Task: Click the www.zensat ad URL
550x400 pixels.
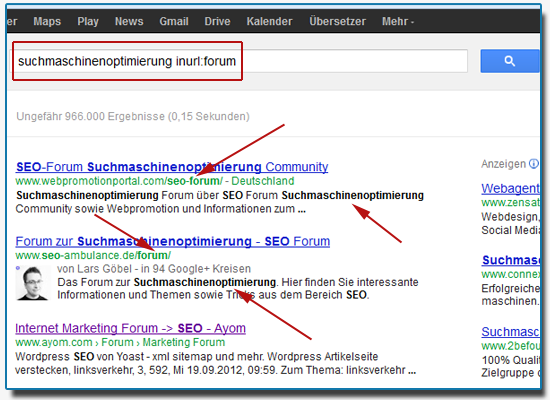Action: 510,203
